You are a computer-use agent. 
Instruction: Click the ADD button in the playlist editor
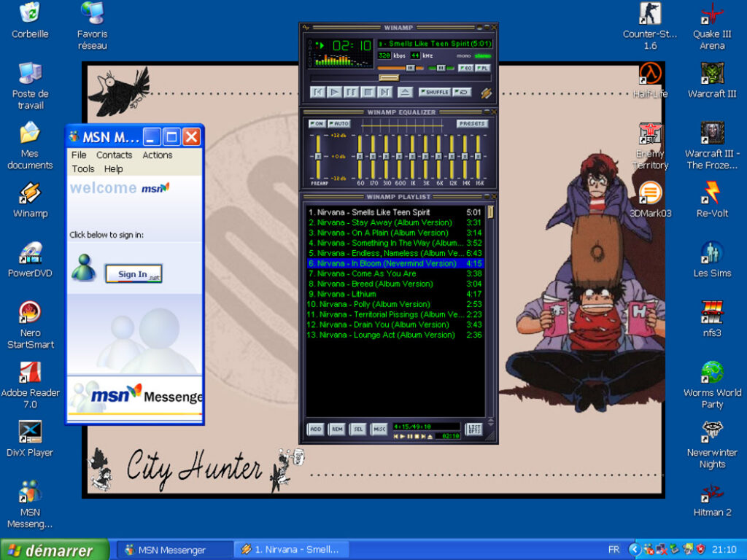[316, 429]
